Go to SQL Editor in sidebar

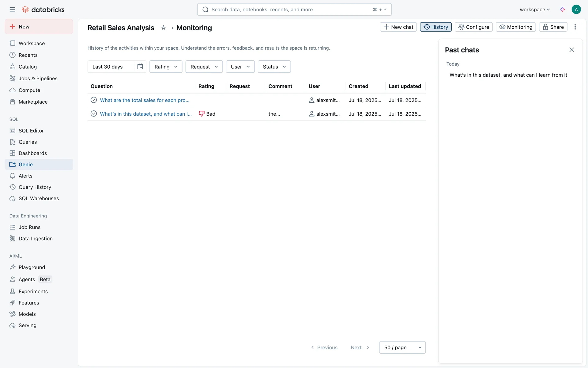(31, 131)
